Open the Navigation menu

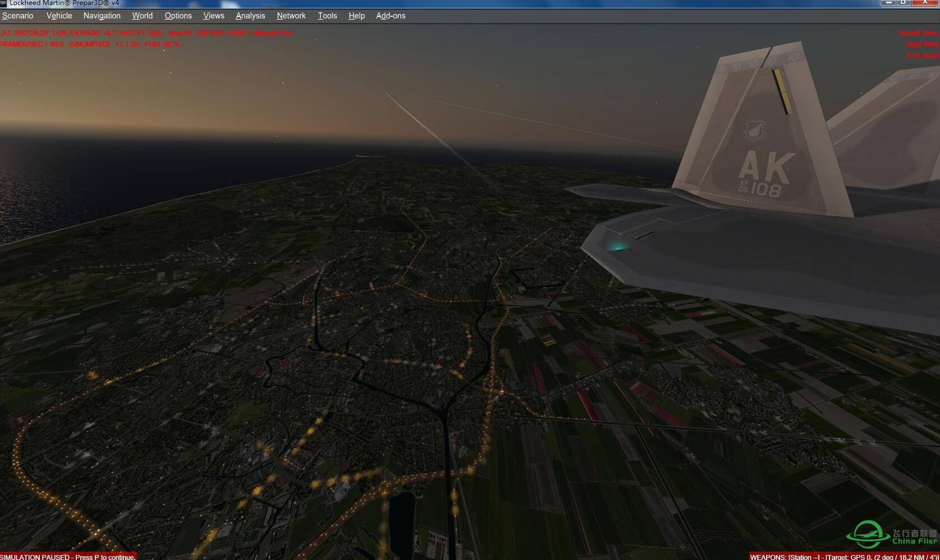point(102,16)
